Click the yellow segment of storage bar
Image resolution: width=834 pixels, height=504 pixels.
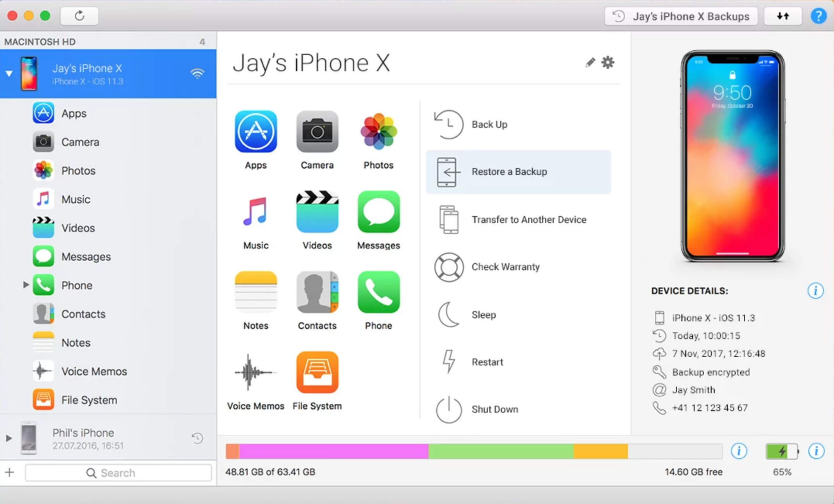point(601,451)
